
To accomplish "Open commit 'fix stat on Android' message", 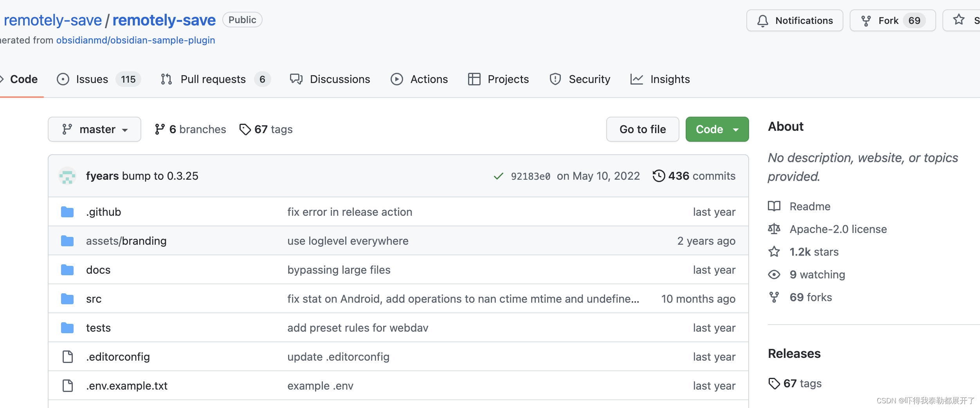I will pyautogui.click(x=463, y=299).
